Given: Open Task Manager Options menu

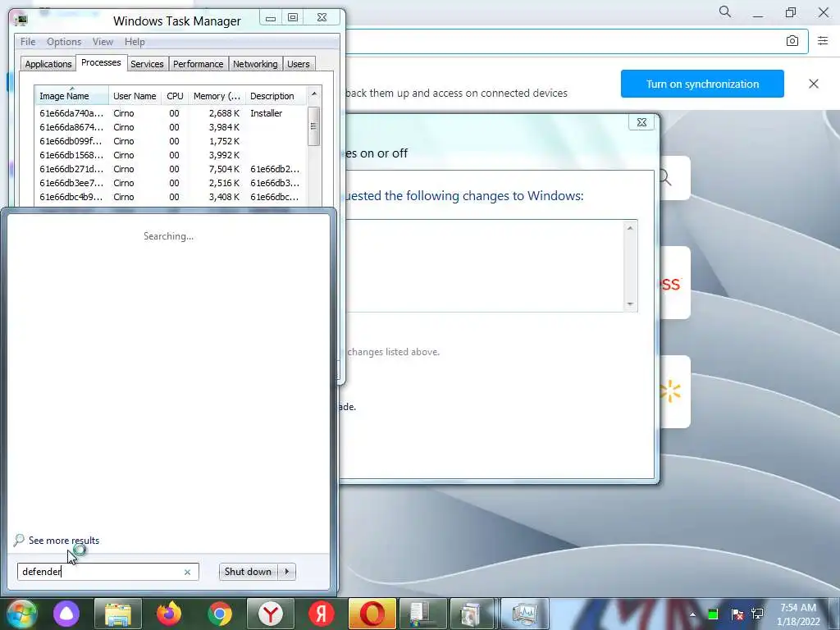Looking at the screenshot, I should [64, 42].
